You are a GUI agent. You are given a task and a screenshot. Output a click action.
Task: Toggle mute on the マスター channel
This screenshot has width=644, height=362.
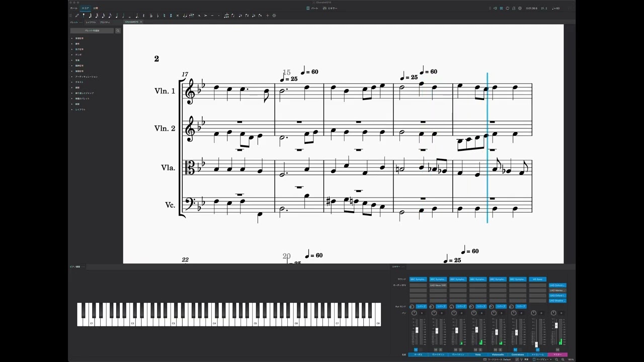pos(557,349)
